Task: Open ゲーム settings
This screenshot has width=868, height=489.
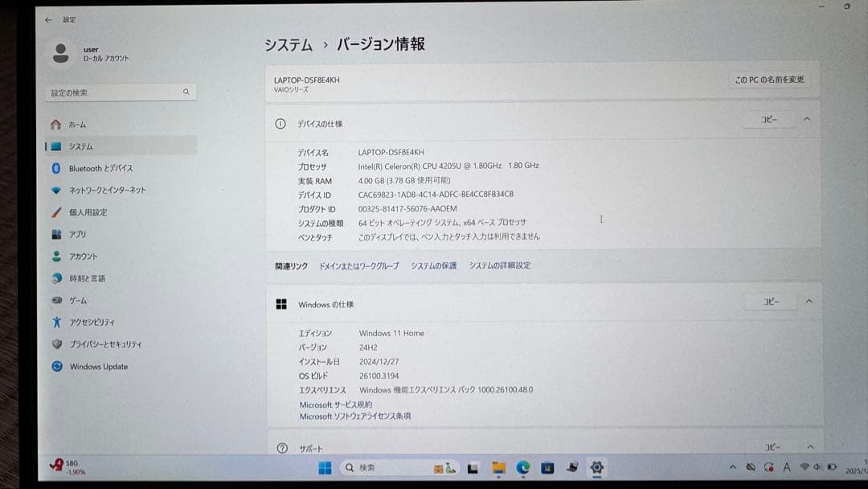Action: tap(121, 300)
